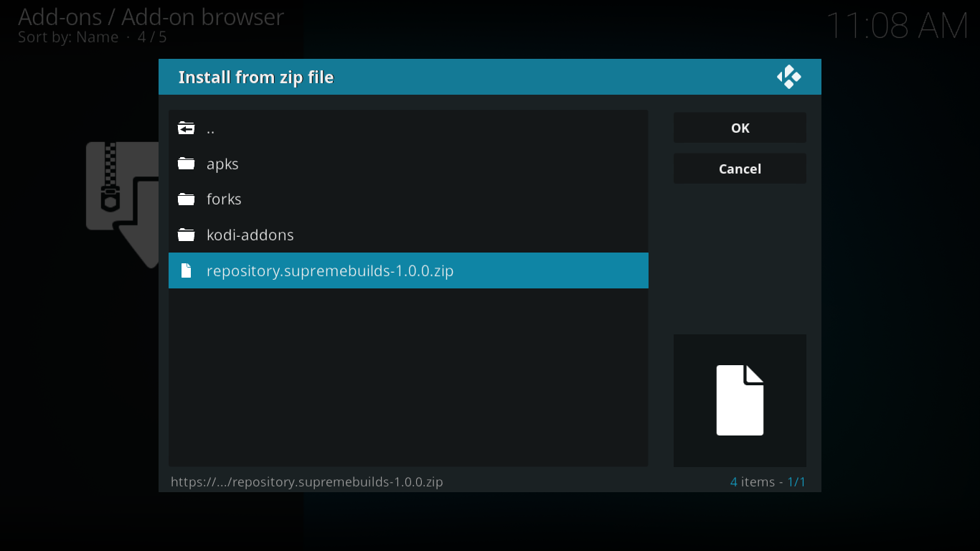Click the '4 items - 1/1' counter
Image resolution: width=980 pixels, height=551 pixels.
[768, 481]
